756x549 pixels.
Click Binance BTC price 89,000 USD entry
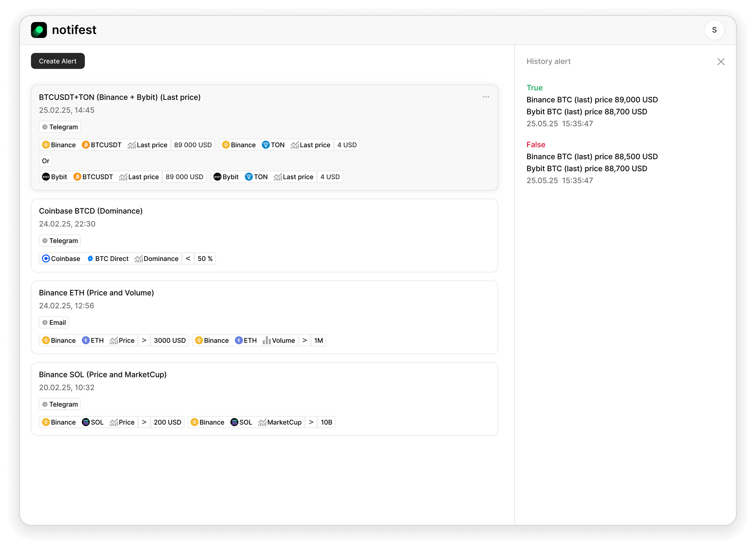[592, 100]
